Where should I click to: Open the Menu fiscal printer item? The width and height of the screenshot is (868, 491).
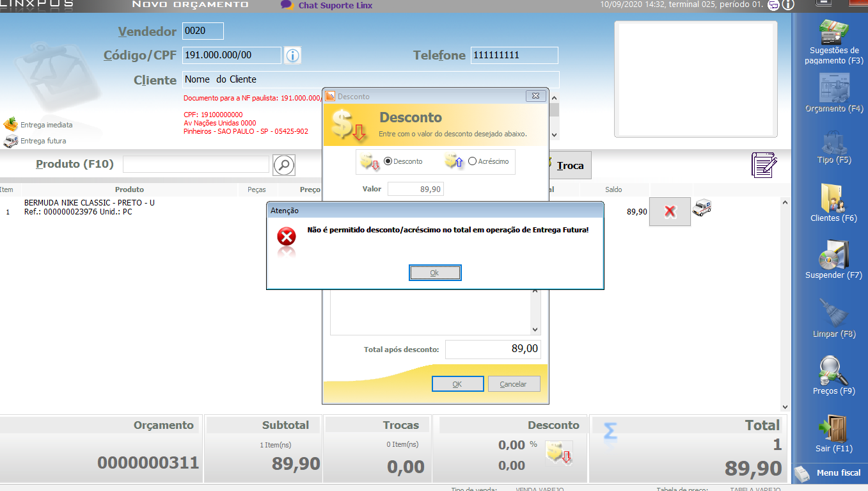pos(828,473)
